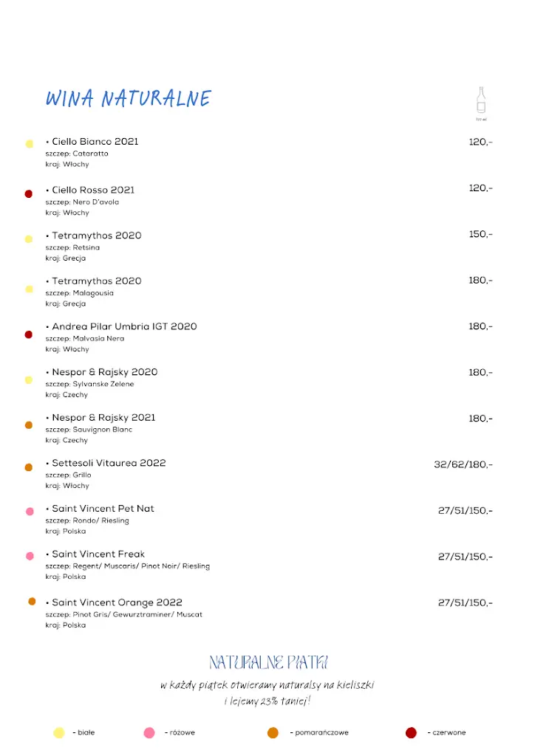Viewport: 535px width, 756px height.
Task: Click the pink dot beside Saint Vincent Freak
Action: [30, 556]
